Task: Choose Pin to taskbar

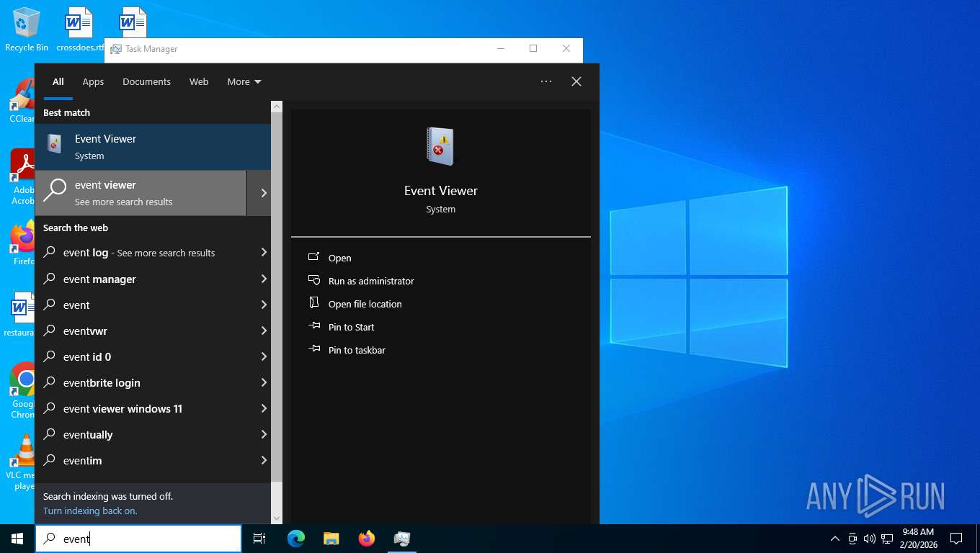Action: pyautogui.click(x=357, y=350)
